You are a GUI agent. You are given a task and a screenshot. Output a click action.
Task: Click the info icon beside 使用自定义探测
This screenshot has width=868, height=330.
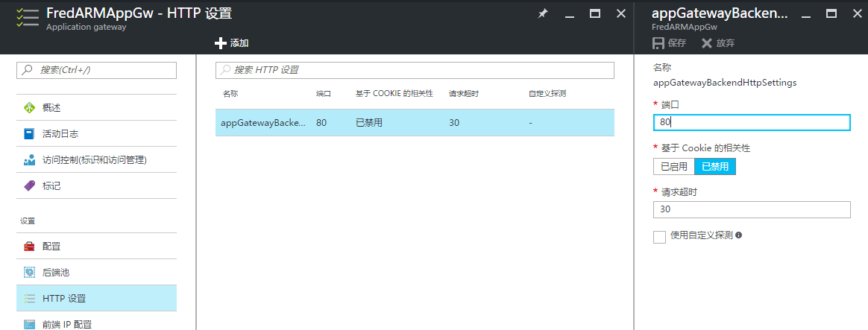738,235
